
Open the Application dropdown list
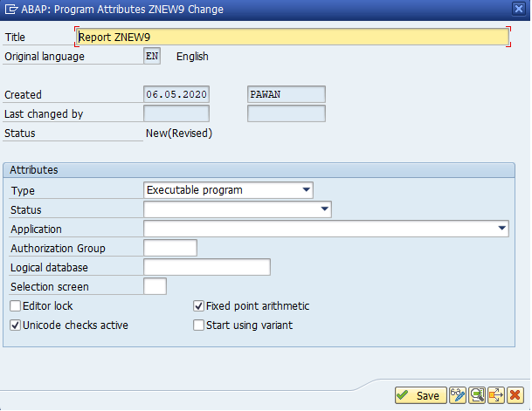pos(327,229)
